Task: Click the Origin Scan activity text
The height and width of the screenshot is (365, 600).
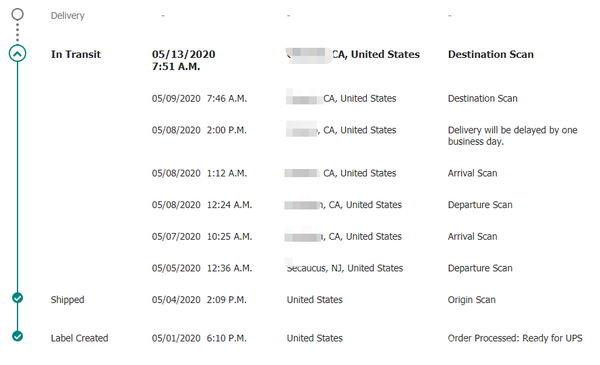Action: (471, 300)
